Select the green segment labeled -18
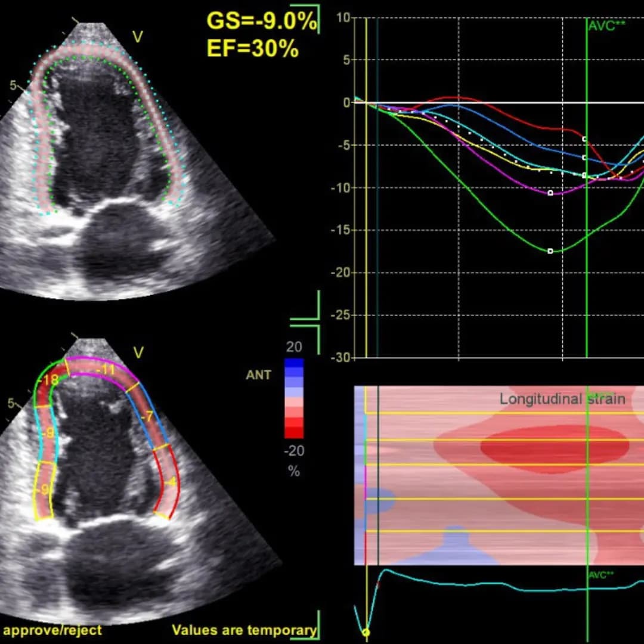This screenshot has width=644, height=644. tap(50, 380)
